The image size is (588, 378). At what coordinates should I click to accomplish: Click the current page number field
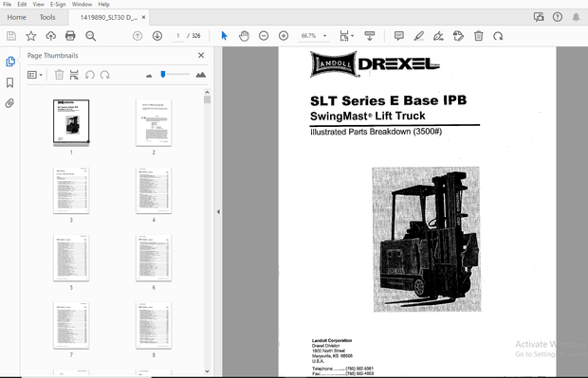click(x=178, y=36)
